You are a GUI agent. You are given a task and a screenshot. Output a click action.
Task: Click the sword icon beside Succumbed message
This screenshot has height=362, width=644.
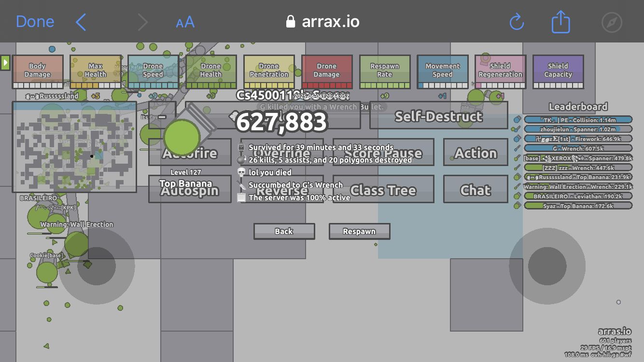point(241,185)
